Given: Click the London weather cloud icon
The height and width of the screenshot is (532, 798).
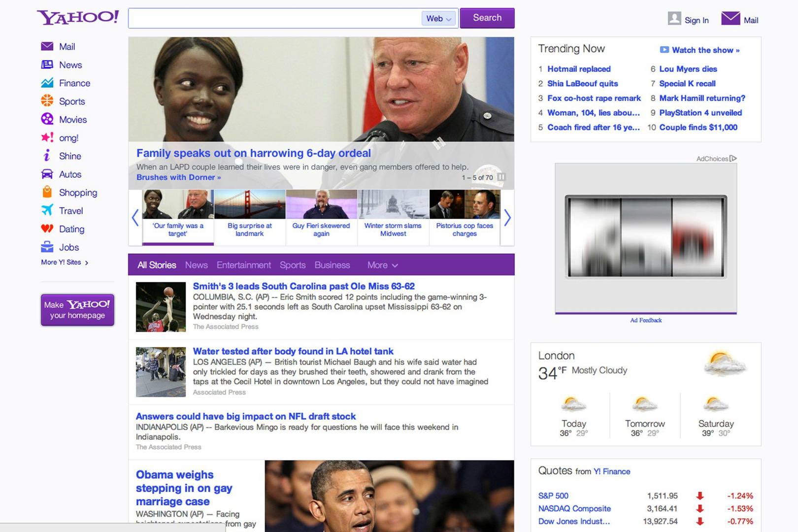Looking at the screenshot, I should tap(725, 364).
